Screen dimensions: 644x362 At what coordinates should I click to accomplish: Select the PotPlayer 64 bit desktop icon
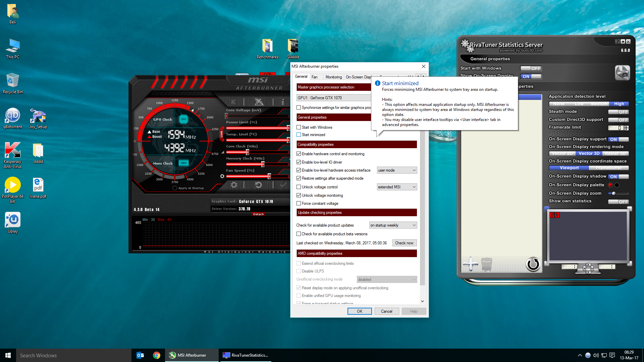point(12,190)
